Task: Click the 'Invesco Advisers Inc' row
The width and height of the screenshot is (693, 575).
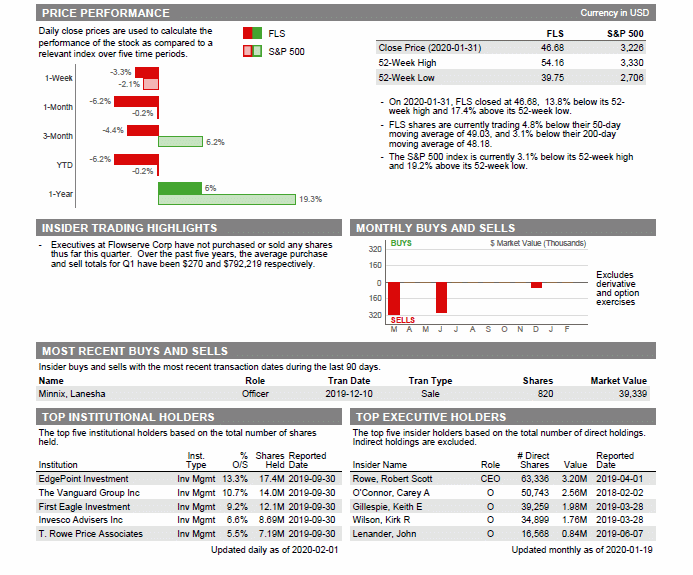Action: [x=189, y=520]
